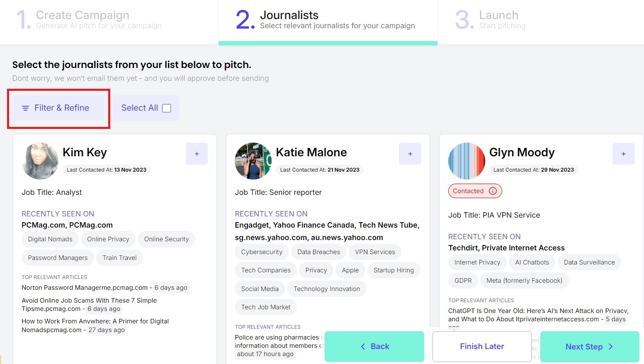The height and width of the screenshot is (364, 644).
Task: Click the Glyn Moody name heading
Action: pos(522,153)
